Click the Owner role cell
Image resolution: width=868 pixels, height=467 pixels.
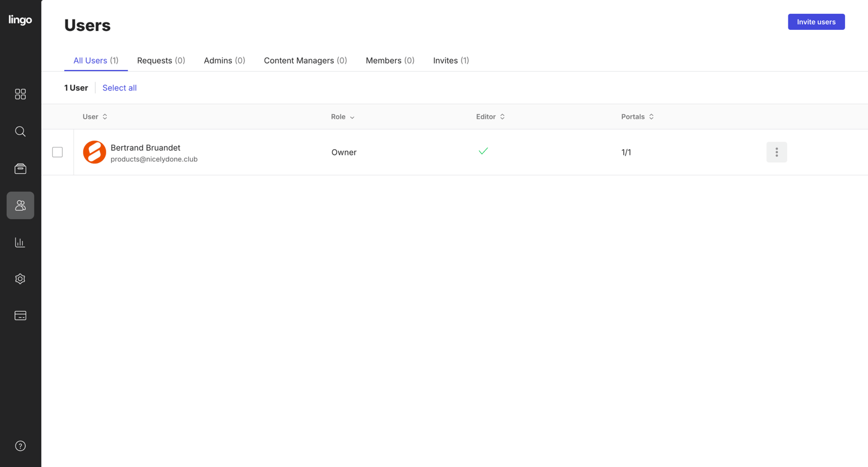pyautogui.click(x=344, y=152)
